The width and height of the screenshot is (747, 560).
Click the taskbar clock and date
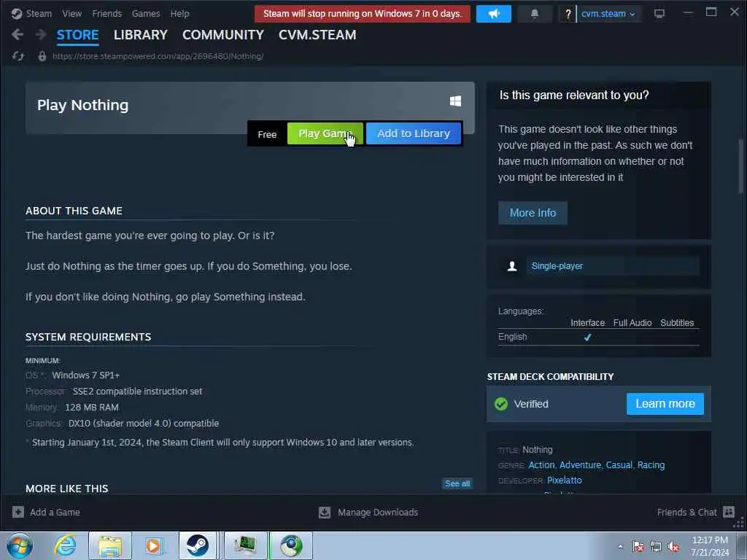click(710, 546)
